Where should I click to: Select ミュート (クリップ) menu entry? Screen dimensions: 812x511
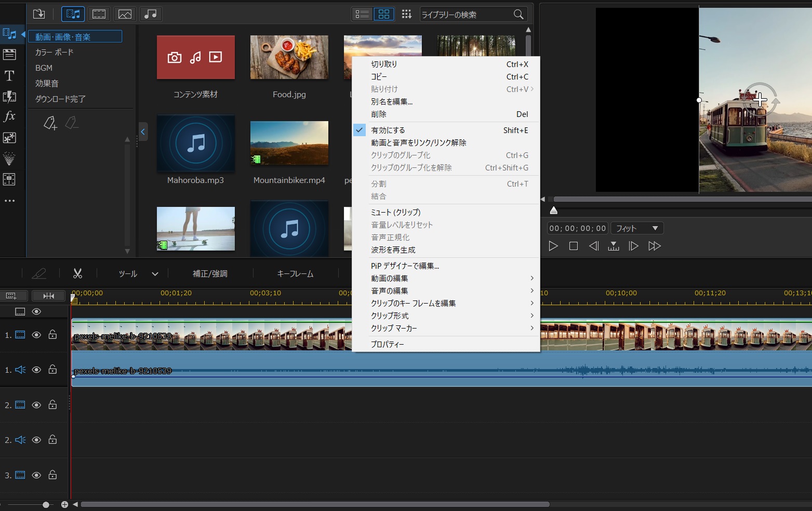pos(395,212)
